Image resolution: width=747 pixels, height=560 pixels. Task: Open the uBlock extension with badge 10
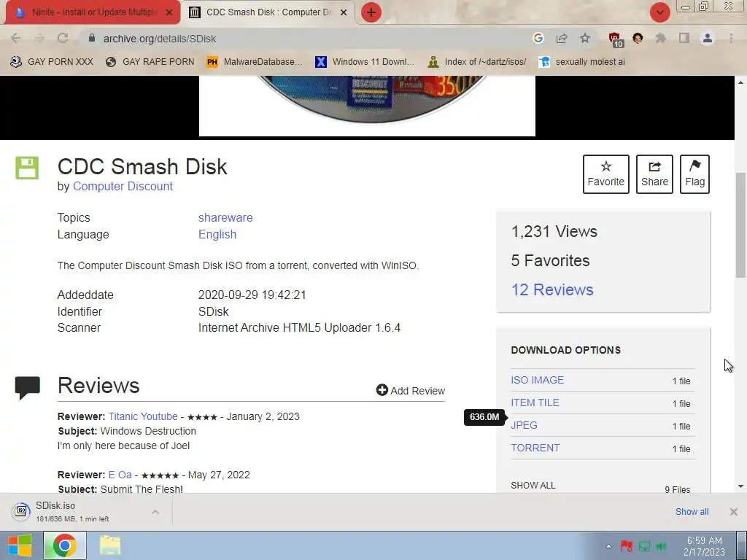click(616, 39)
